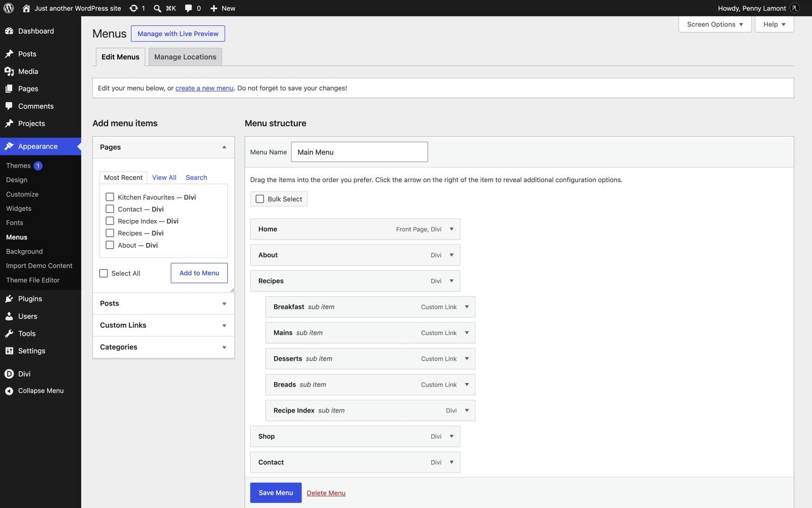Screen dimensions: 812x508
Task: Open the search magnifier icon
Action: [157, 8]
